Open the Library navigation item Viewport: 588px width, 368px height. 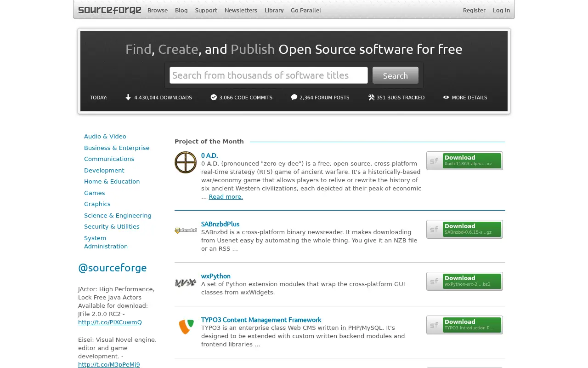coord(274,10)
